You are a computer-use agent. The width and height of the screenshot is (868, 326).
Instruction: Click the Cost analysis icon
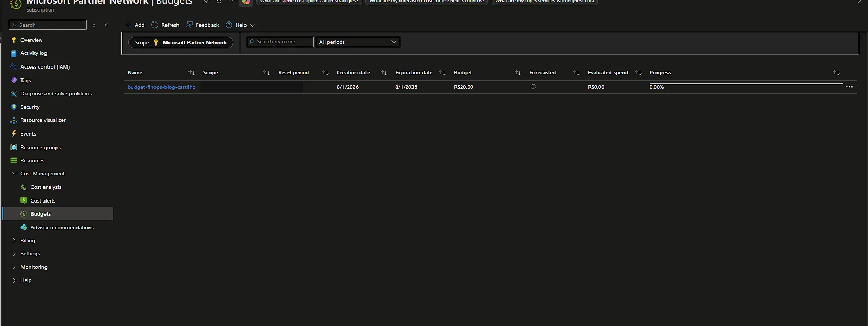[24, 187]
